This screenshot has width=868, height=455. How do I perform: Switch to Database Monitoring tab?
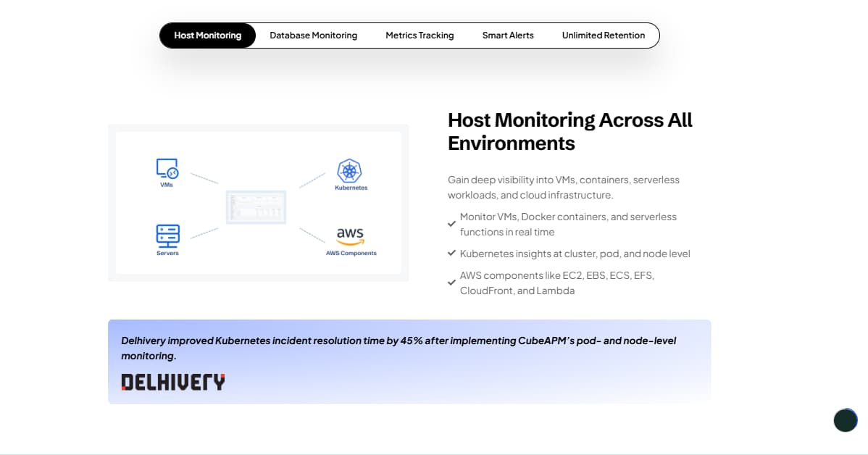coord(313,36)
